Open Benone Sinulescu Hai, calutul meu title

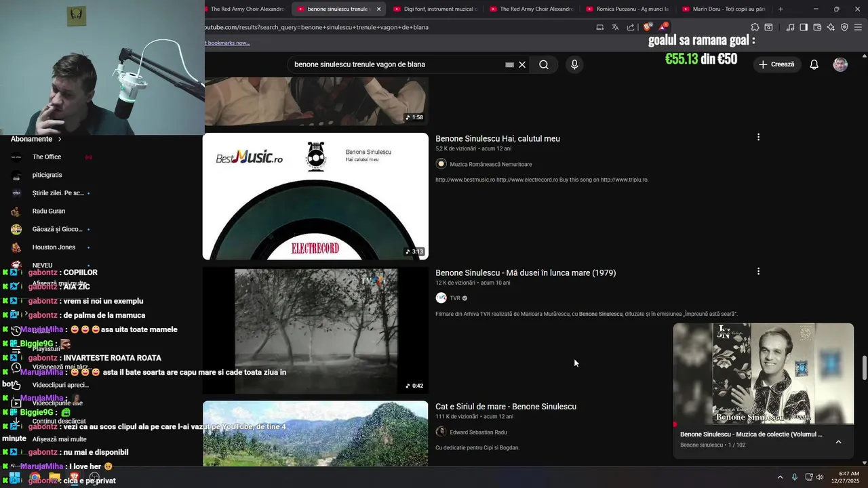(x=498, y=138)
